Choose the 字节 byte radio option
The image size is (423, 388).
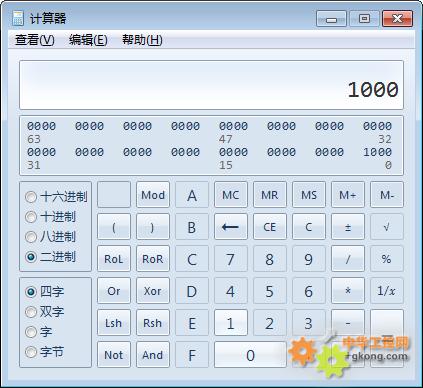31,352
